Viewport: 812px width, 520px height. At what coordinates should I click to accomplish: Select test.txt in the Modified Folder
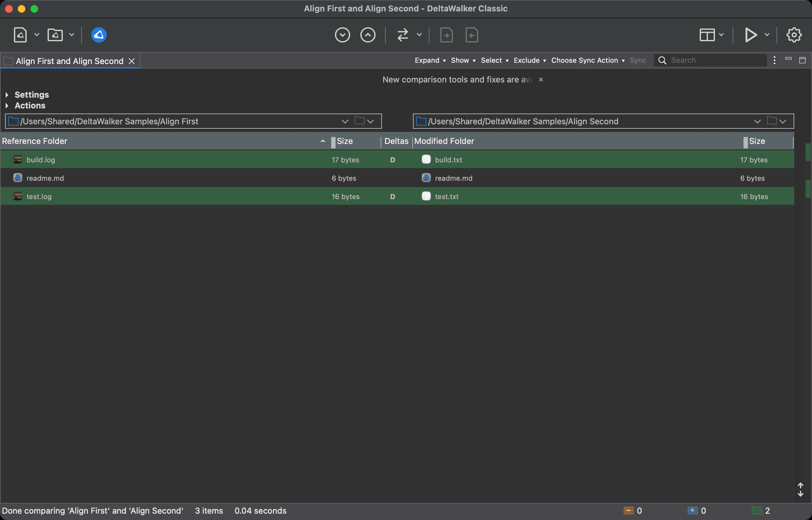tap(447, 197)
